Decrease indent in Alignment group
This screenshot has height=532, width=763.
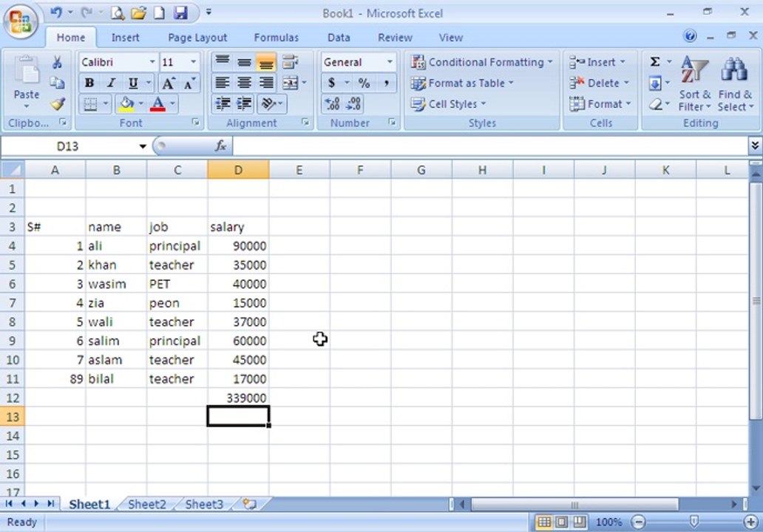(x=223, y=103)
